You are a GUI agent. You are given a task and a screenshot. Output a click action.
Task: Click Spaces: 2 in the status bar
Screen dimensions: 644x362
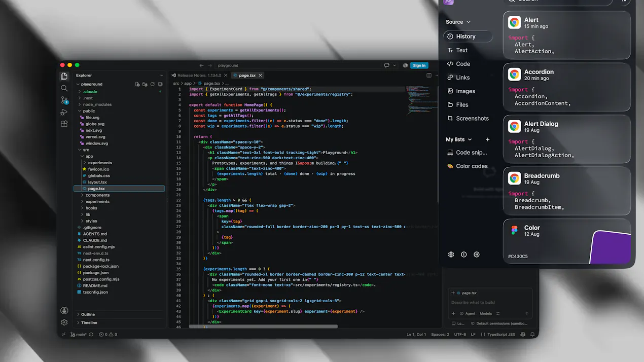(x=440, y=335)
